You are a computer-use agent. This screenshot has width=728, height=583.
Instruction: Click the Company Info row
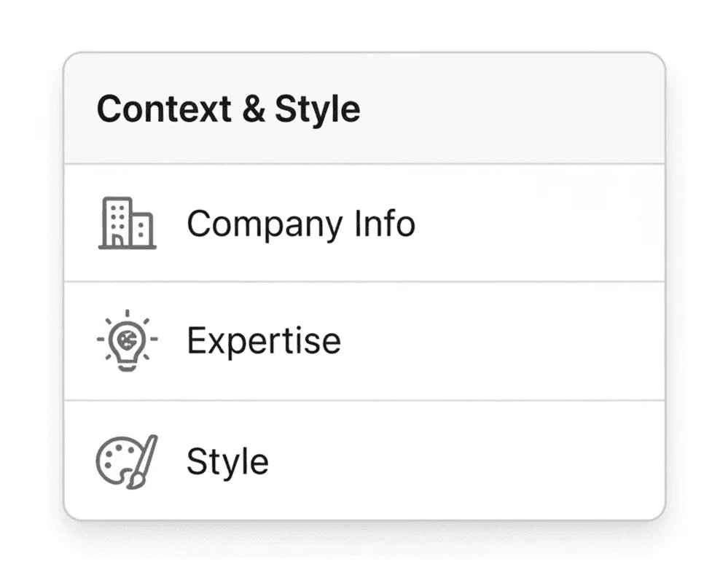point(364,222)
